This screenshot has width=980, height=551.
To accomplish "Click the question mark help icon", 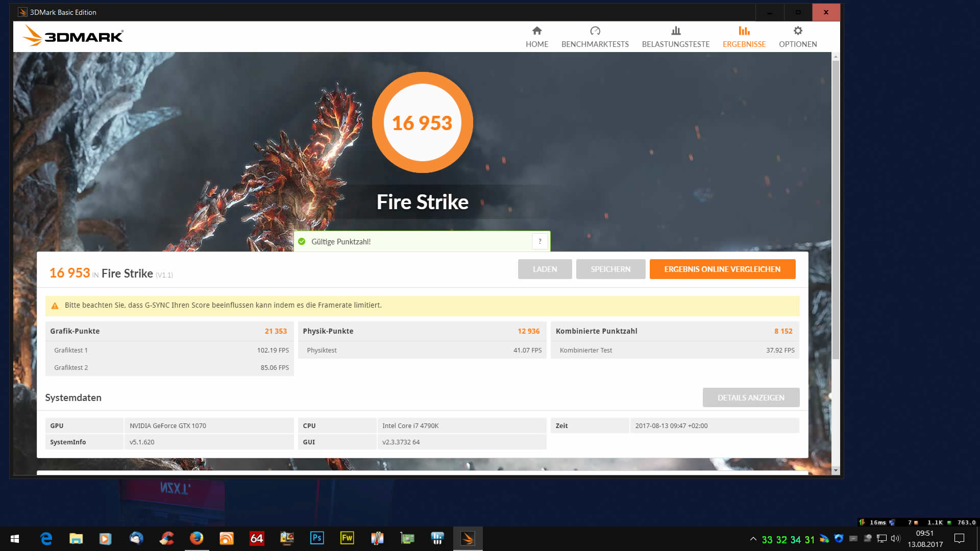I will [540, 241].
